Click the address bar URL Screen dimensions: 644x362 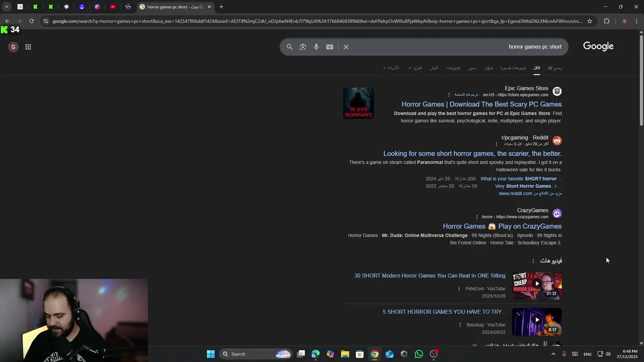[x=317, y=21]
